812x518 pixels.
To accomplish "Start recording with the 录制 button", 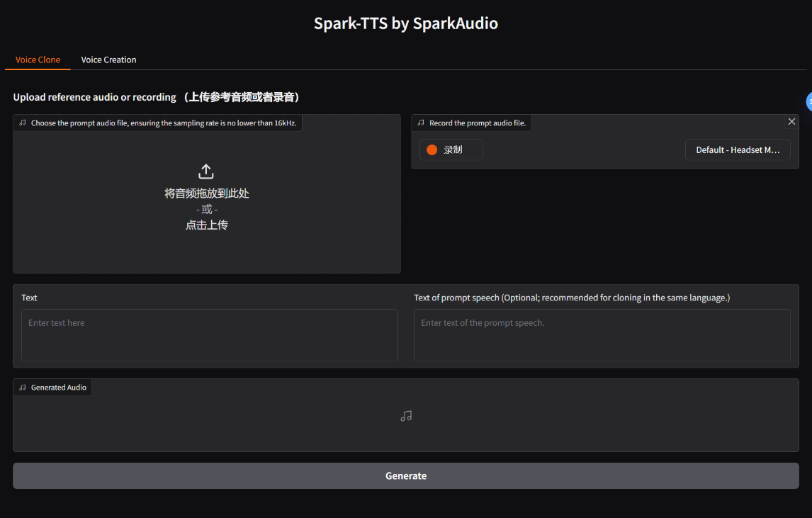I will point(451,150).
